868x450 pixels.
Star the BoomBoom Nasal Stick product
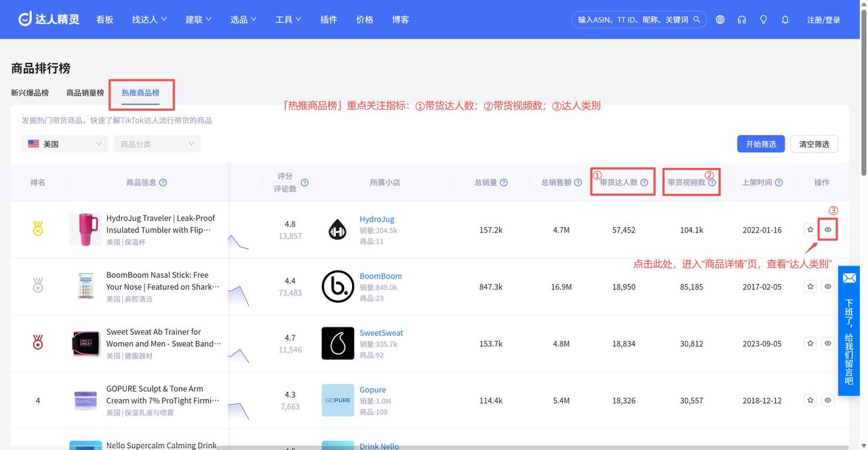(810, 287)
